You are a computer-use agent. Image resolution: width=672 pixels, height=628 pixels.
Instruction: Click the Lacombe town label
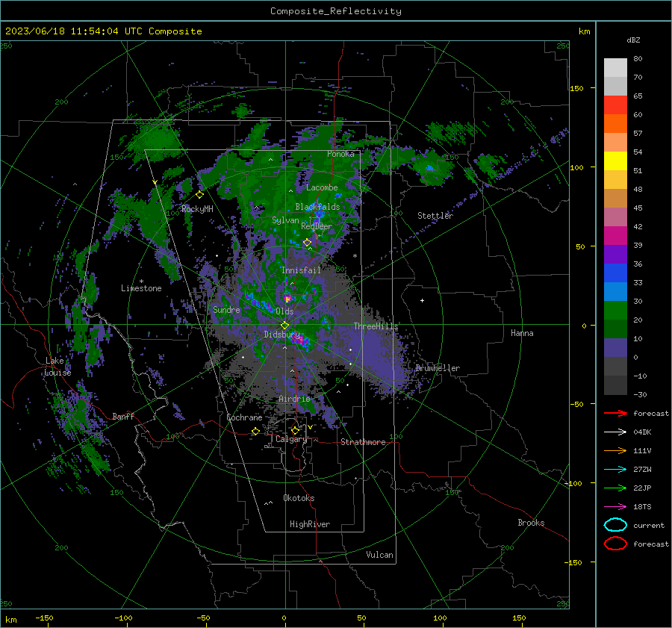tap(322, 187)
